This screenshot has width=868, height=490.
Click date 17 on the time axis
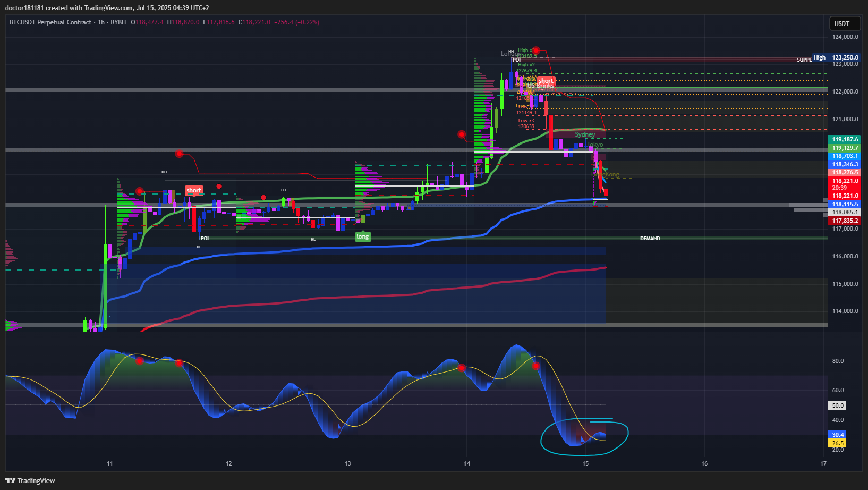click(823, 463)
